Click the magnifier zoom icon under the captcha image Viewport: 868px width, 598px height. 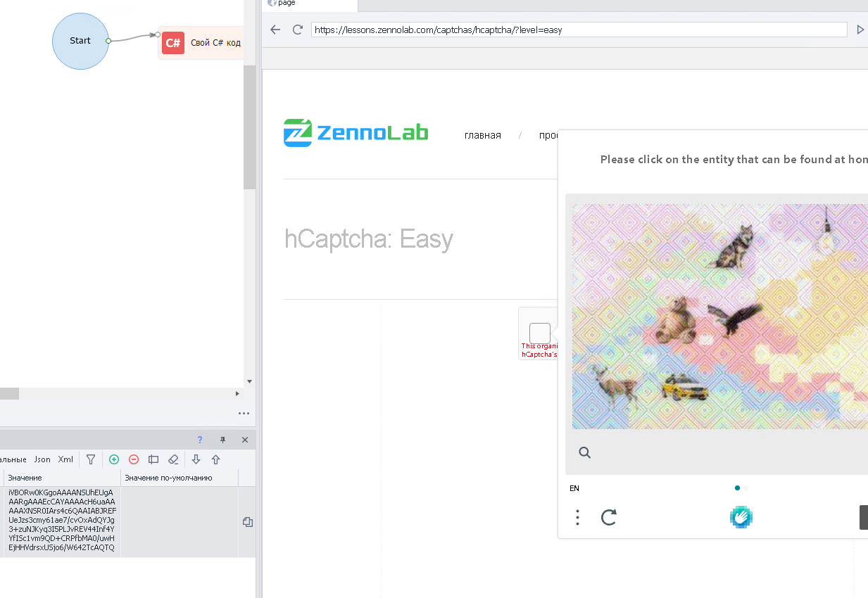584,452
